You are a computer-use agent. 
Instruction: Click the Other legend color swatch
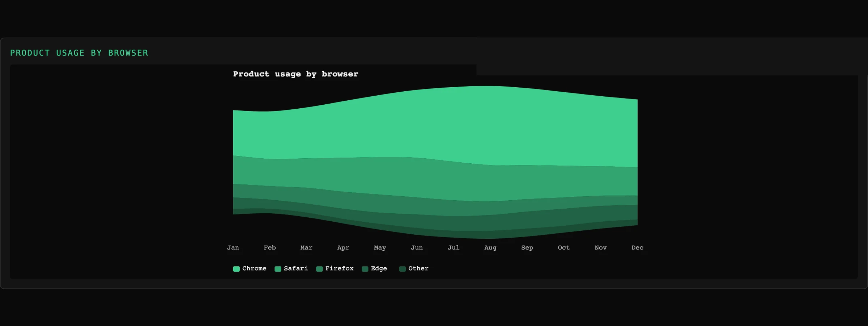pyautogui.click(x=402, y=269)
